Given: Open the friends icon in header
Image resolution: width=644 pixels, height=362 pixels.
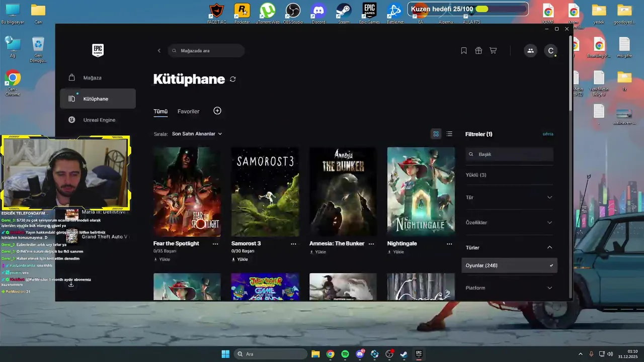Looking at the screenshot, I should click(530, 51).
